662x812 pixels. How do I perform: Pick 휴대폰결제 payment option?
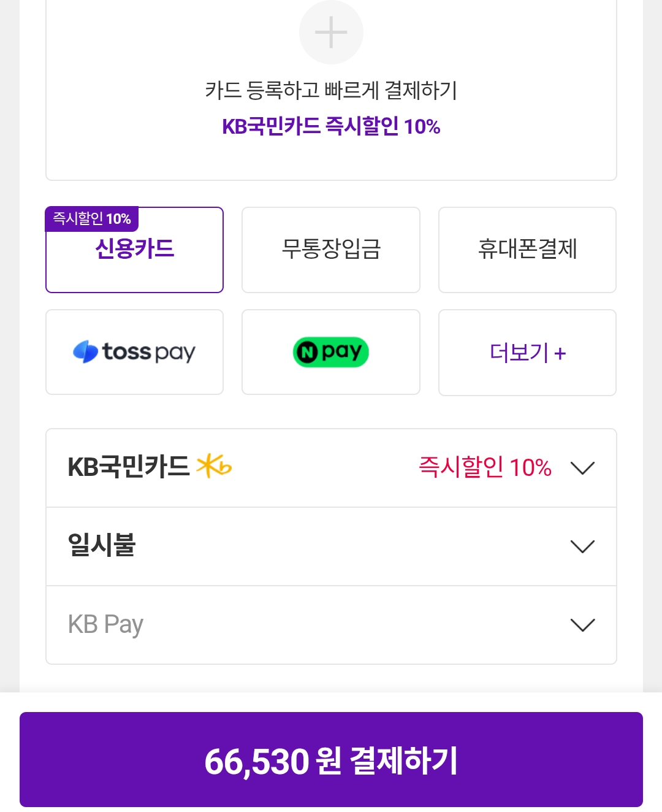[x=527, y=250]
